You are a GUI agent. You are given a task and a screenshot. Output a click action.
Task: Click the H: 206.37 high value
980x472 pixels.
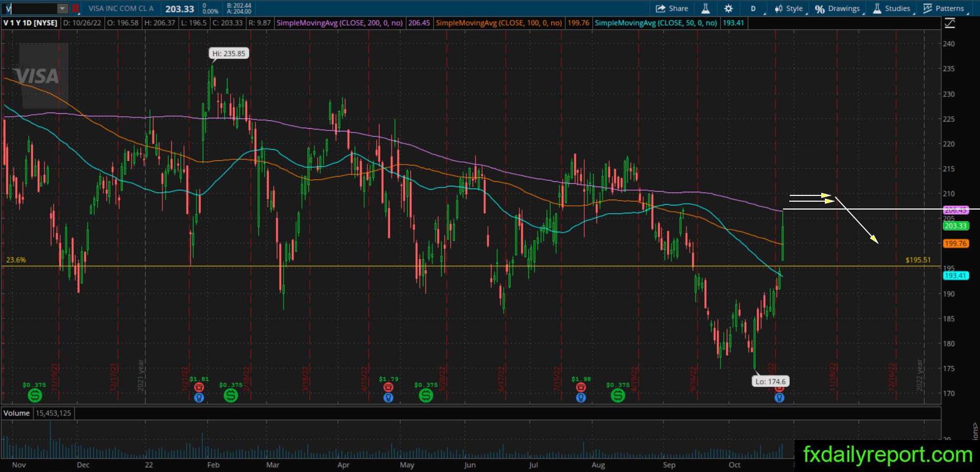point(160,23)
